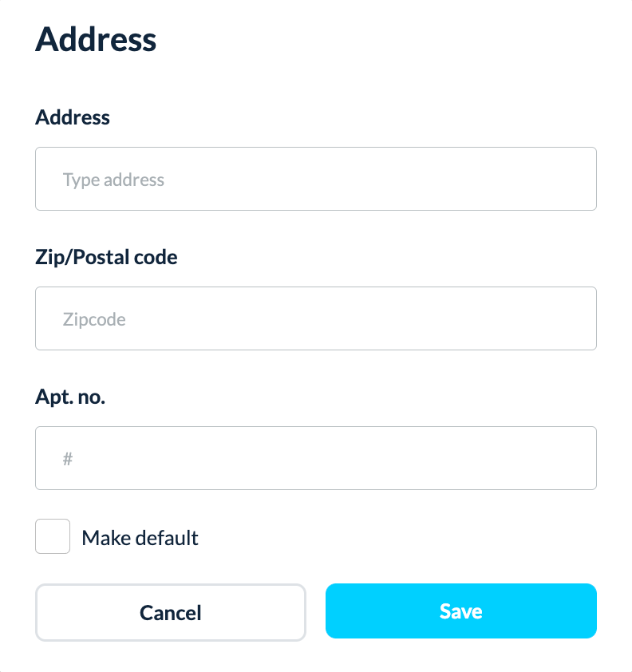
Task: Activate the apartment number textbox
Action: pos(315,458)
